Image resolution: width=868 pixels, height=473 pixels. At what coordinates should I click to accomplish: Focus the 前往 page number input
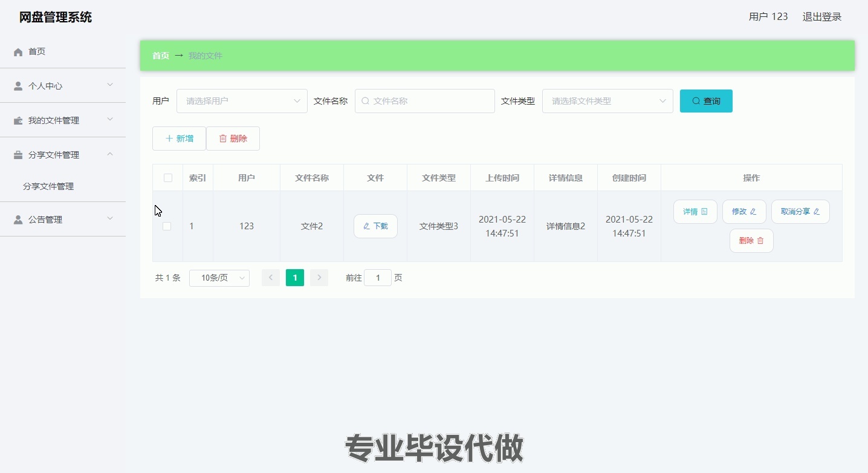tap(378, 278)
